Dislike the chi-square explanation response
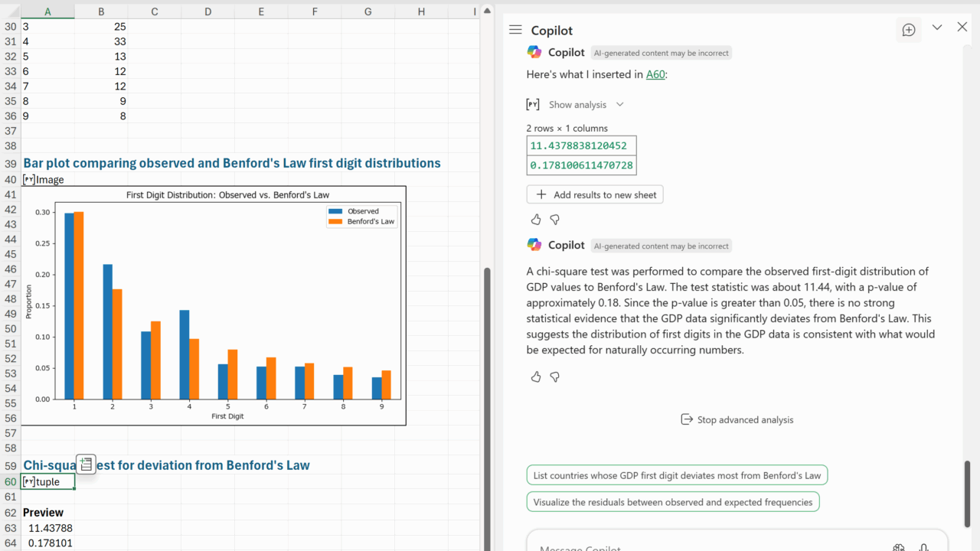Image resolution: width=980 pixels, height=551 pixels. tap(555, 377)
